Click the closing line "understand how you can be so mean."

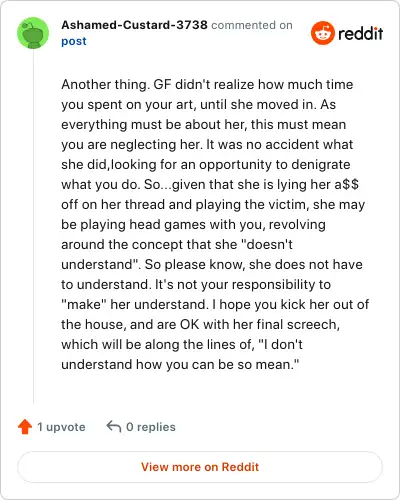180,365
